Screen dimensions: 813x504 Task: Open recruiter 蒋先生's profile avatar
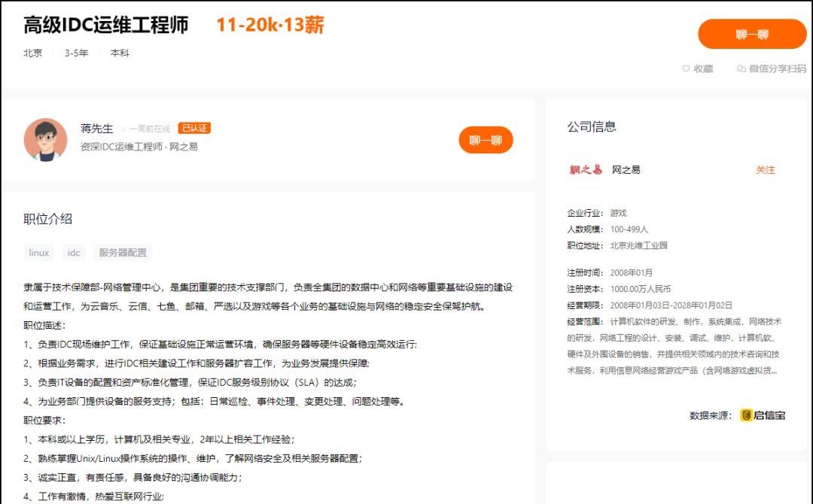pyautogui.click(x=46, y=140)
